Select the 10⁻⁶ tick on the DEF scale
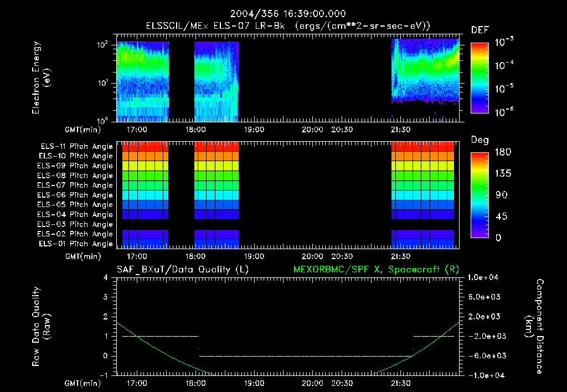 (504, 112)
